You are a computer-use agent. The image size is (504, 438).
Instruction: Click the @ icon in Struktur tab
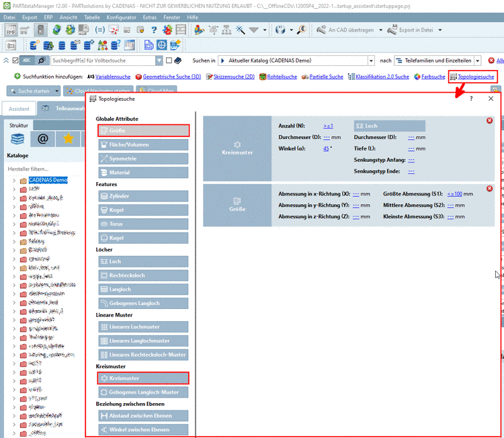tap(42, 139)
